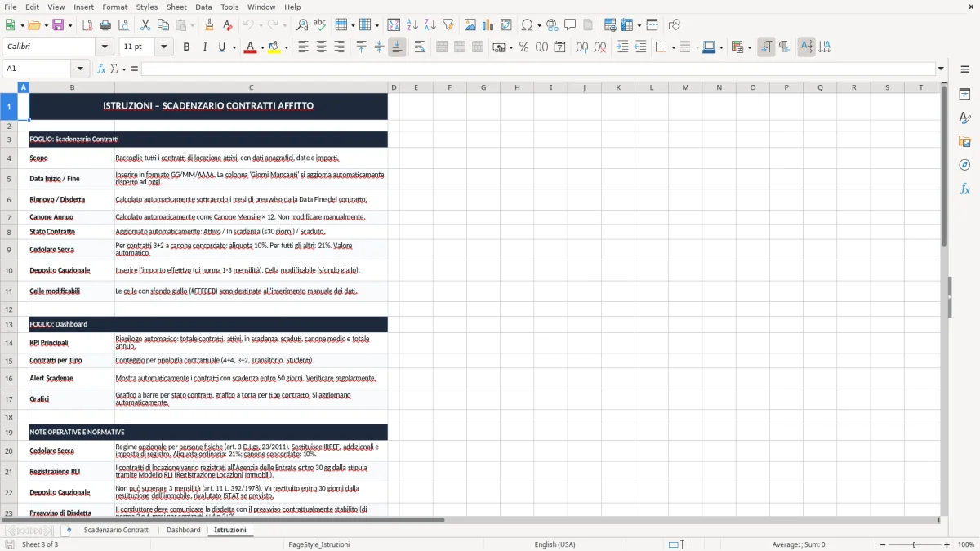
Task: Sort descending Z to A
Action: (430, 25)
